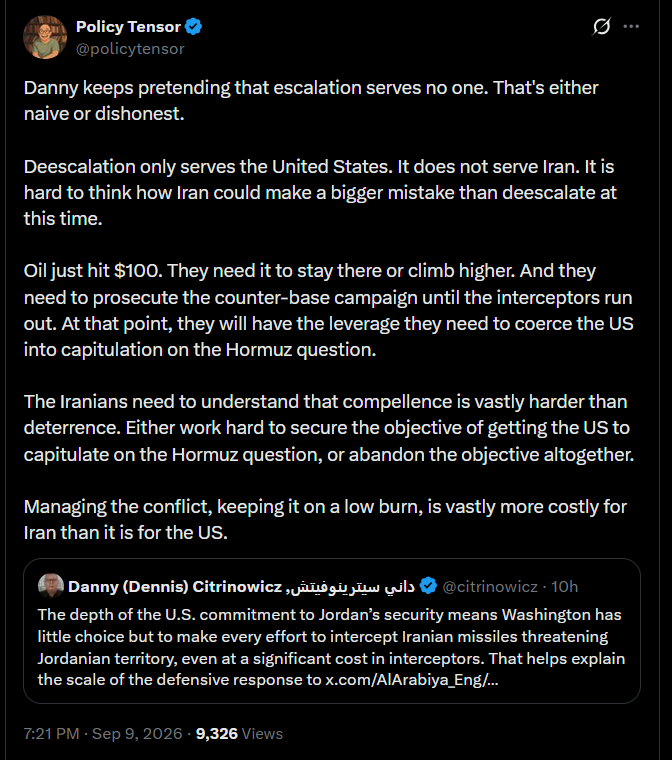Click the paragraph starting 'Deescalation only serves'
The image size is (672, 760).
coord(320,192)
